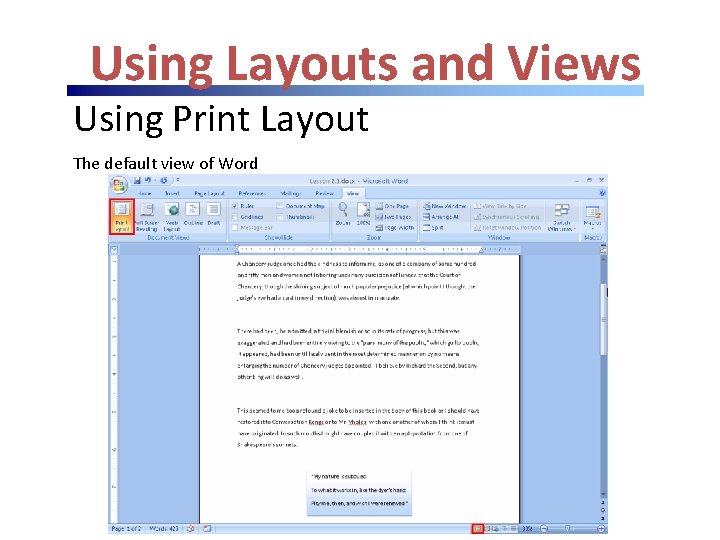Click macro recording icon in status bar

click(x=207, y=529)
